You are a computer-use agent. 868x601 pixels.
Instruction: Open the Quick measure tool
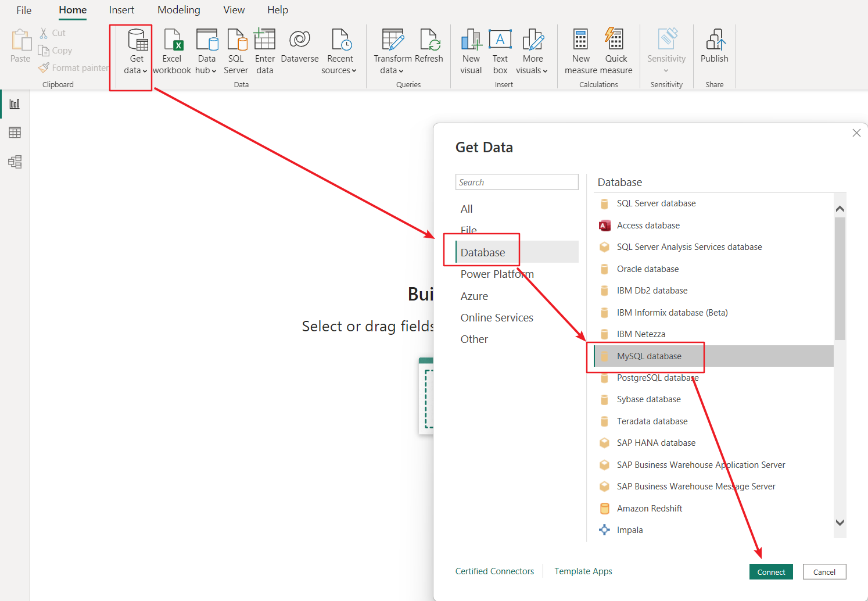615,51
